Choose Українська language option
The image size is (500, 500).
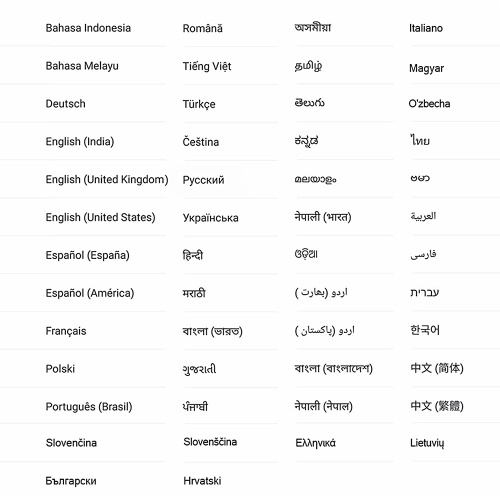210,218
